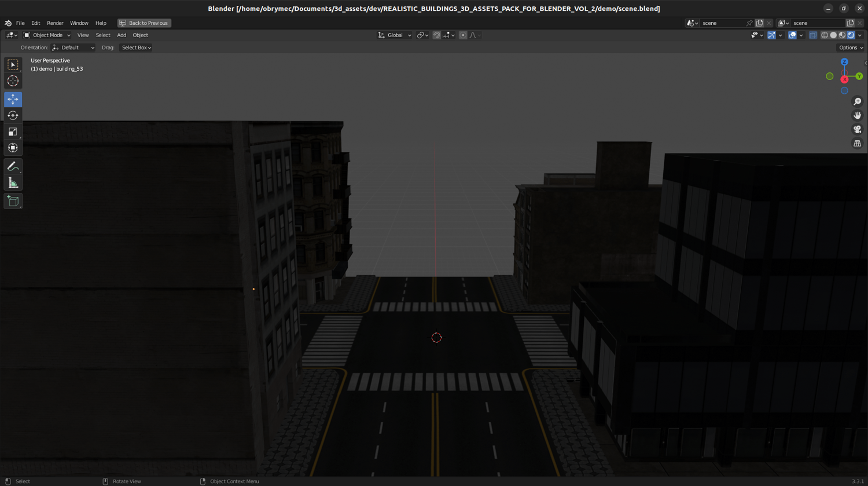Screen dimensions: 868x486
Task: Open the overlays options dropdown arrow
Action: point(801,35)
